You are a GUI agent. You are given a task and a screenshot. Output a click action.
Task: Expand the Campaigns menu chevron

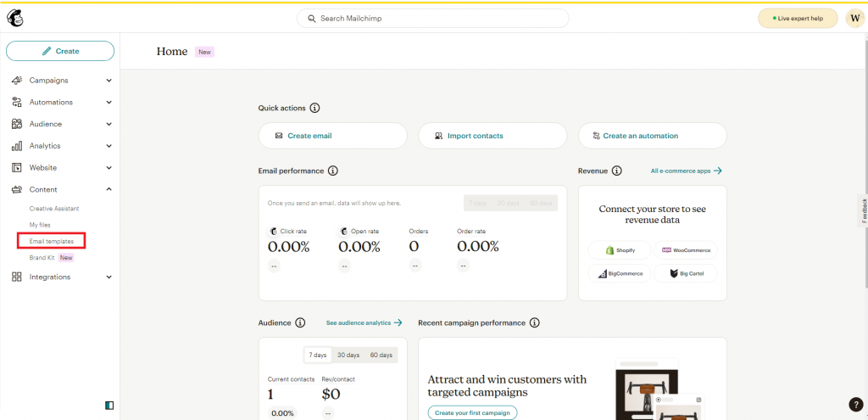coord(109,81)
